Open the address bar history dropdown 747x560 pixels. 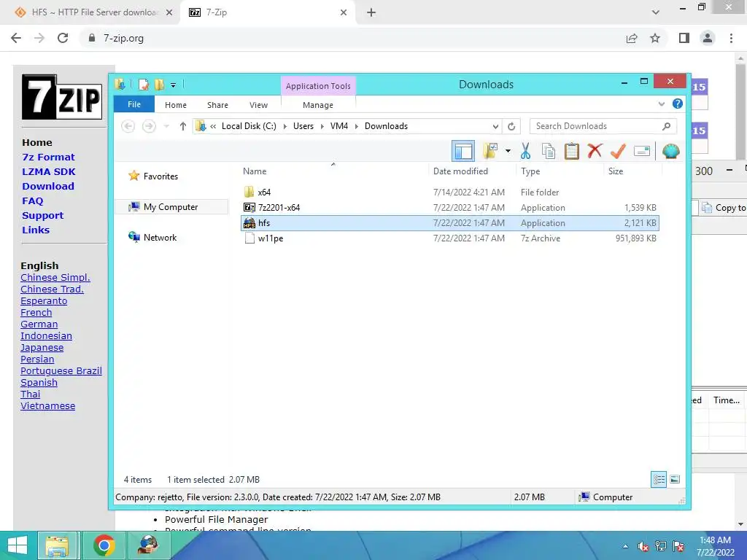coord(495,126)
